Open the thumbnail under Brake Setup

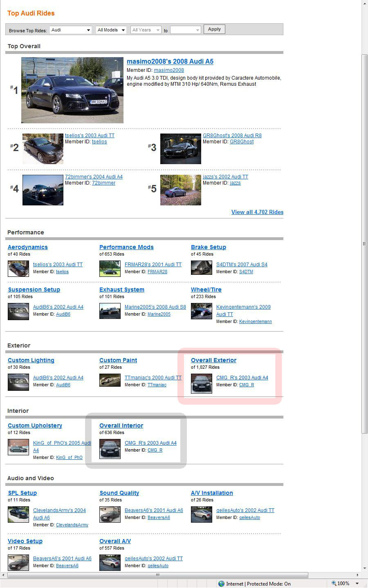(x=202, y=268)
